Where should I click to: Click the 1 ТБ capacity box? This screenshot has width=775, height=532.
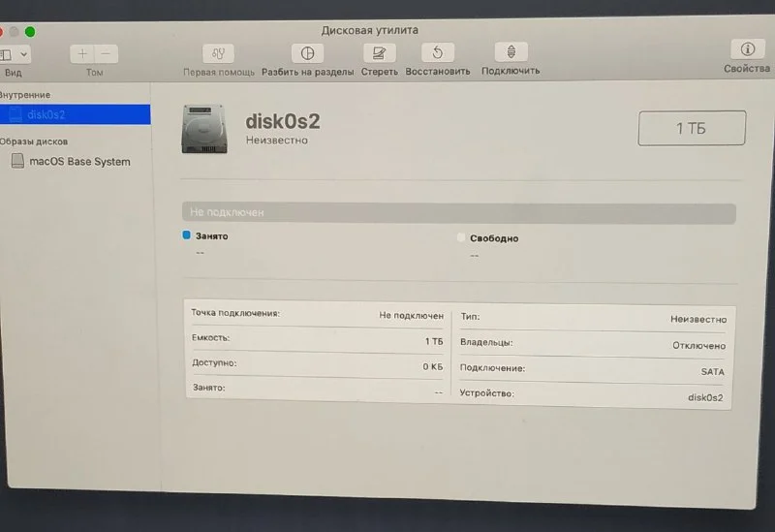[x=691, y=128]
